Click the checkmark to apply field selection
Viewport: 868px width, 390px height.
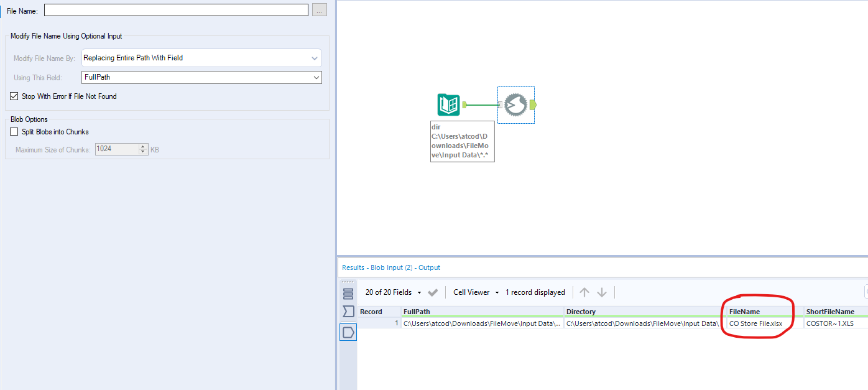(432, 292)
